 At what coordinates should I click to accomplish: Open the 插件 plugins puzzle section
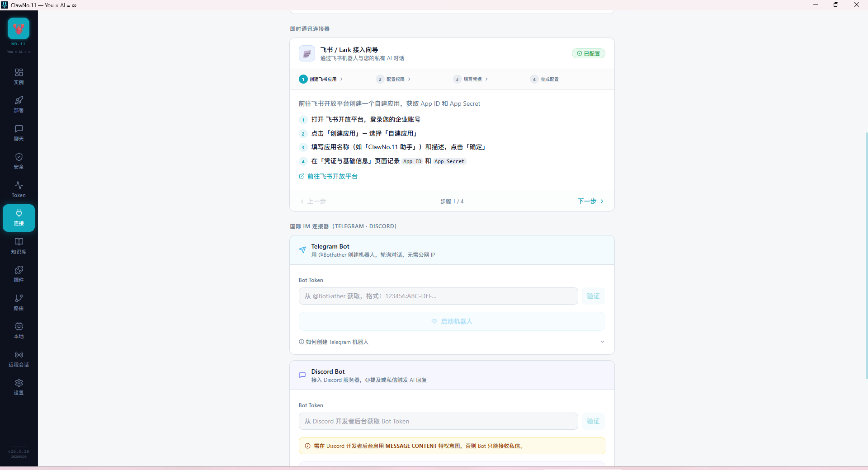(x=19, y=274)
